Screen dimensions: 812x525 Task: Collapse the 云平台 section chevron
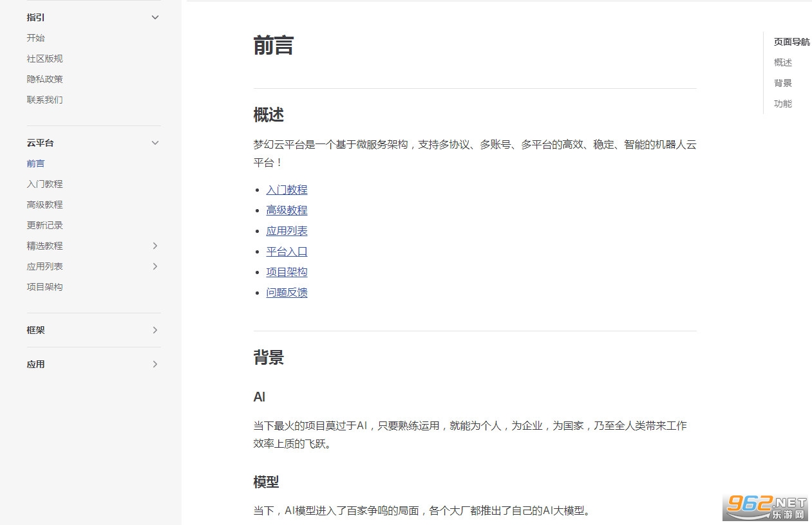click(155, 143)
